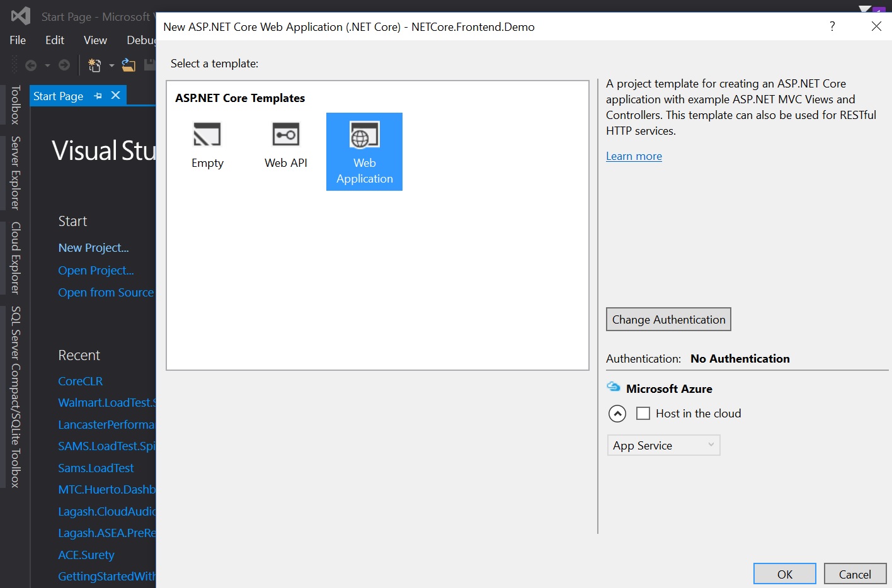The width and height of the screenshot is (892, 588).
Task: Click Open Project... on Start Page
Action: pyautogui.click(x=96, y=270)
